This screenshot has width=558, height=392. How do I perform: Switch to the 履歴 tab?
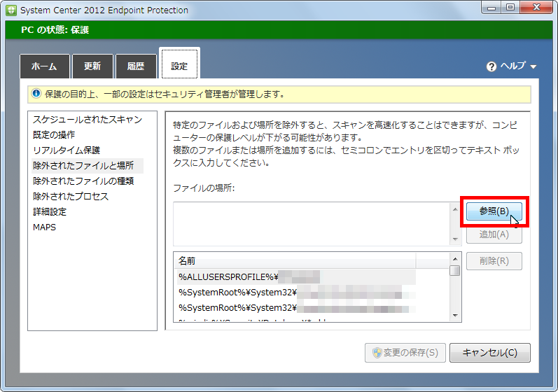coord(136,66)
